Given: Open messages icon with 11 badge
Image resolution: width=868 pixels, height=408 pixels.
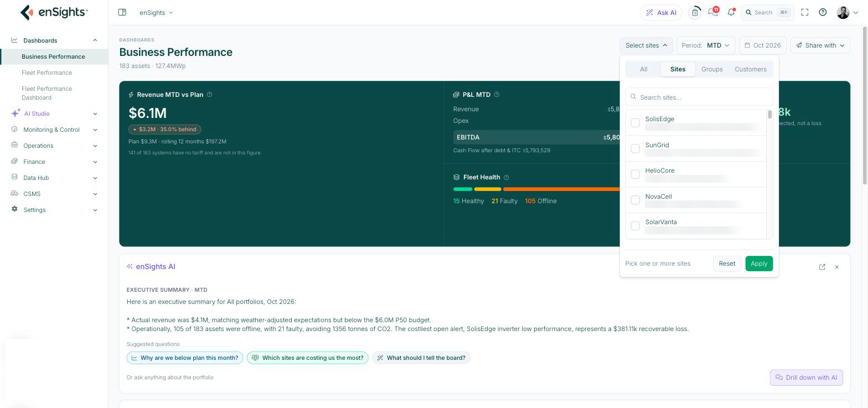Looking at the screenshot, I should click(x=713, y=12).
